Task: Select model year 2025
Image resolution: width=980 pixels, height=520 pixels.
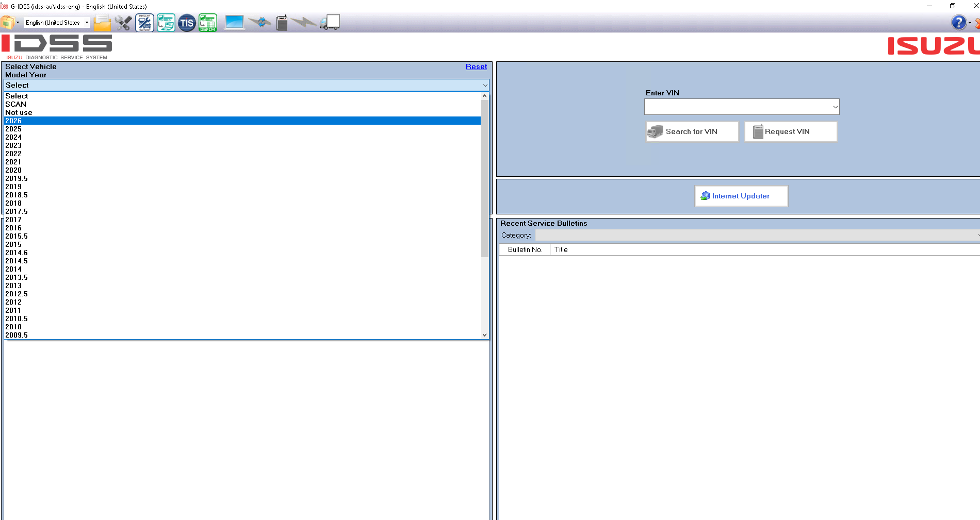Action: [x=242, y=129]
